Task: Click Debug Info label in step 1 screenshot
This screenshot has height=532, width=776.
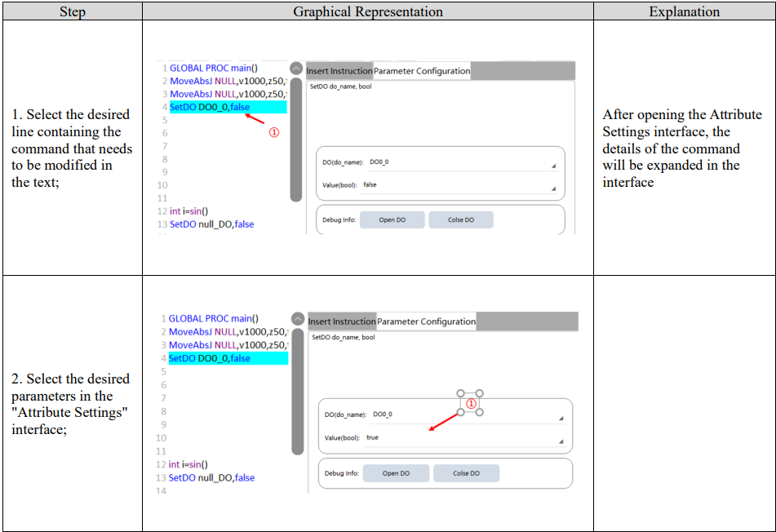Action: pyautogui.click(x=339, y=220)
